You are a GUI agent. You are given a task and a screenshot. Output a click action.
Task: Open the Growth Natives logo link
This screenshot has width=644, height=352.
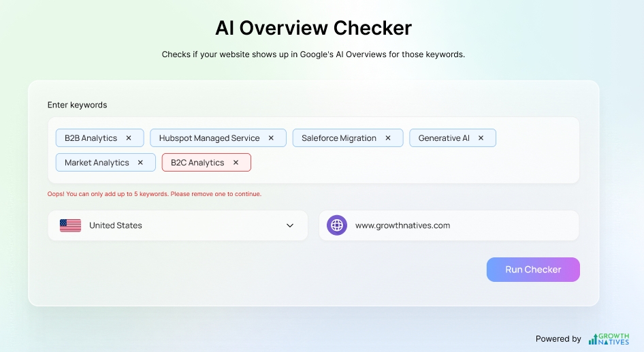609,339
